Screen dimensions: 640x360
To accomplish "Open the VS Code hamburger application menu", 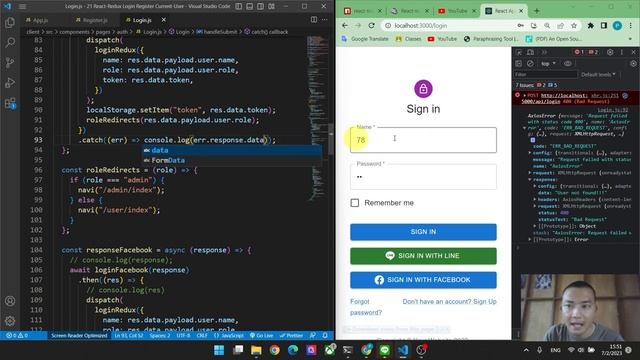I will 22,6.
